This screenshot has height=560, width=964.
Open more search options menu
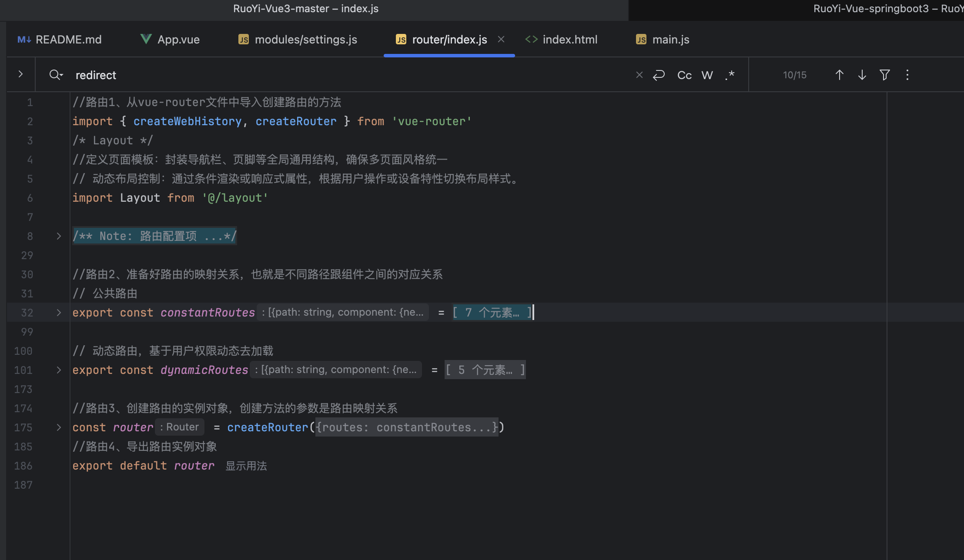tap(907, 75)
